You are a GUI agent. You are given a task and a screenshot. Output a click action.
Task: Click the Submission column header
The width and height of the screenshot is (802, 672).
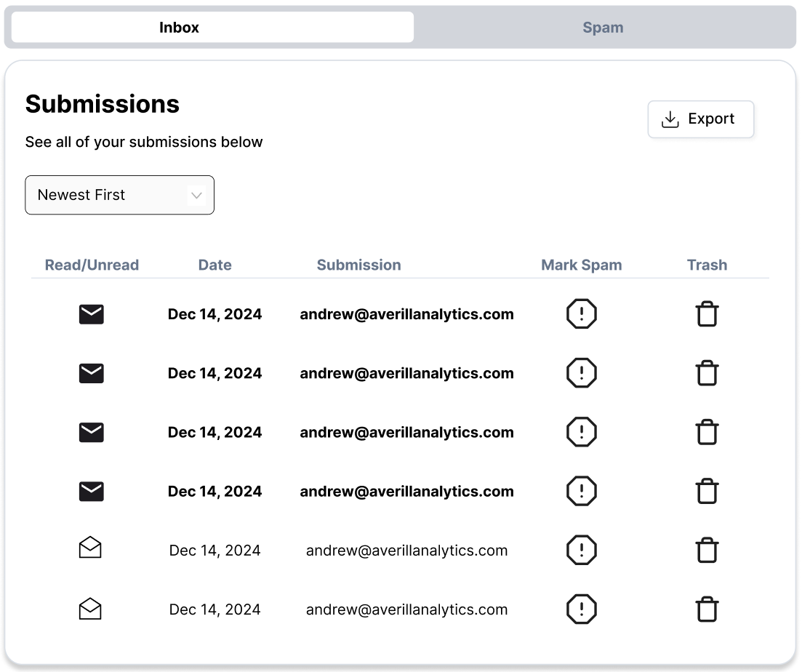coord(358,265)
